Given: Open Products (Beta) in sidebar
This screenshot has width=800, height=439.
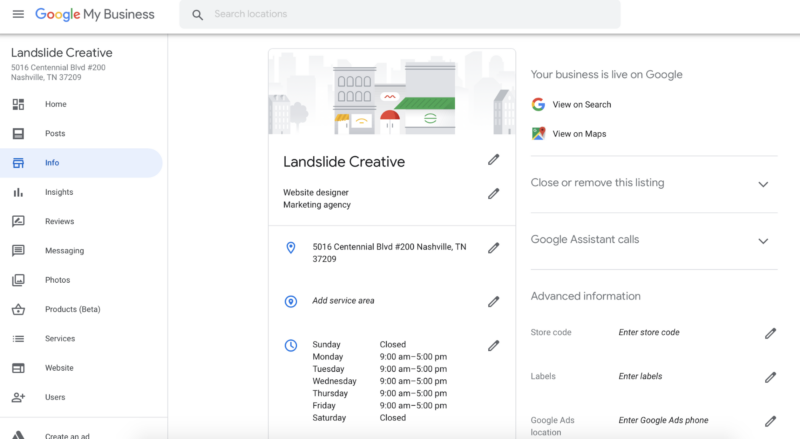Looking at the screenshot, I should coord(72,309).
